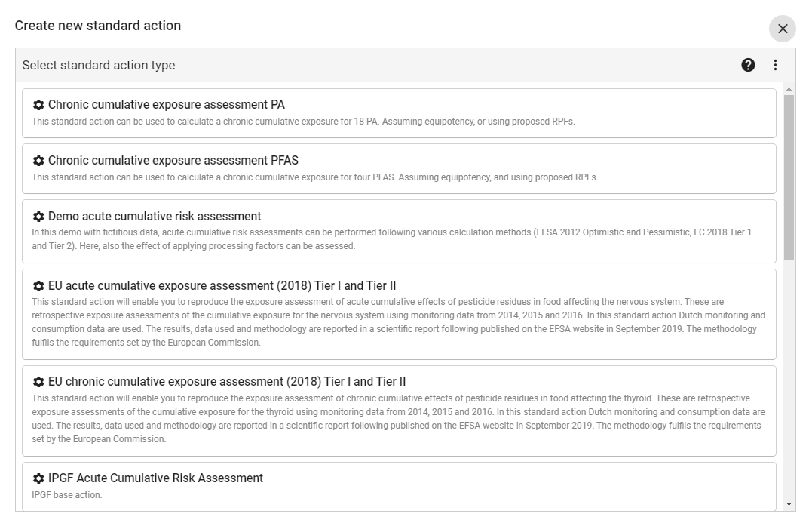Open the three-dot options menu
The height and width of the screenshot is (526, 812).
click(775, 65)
